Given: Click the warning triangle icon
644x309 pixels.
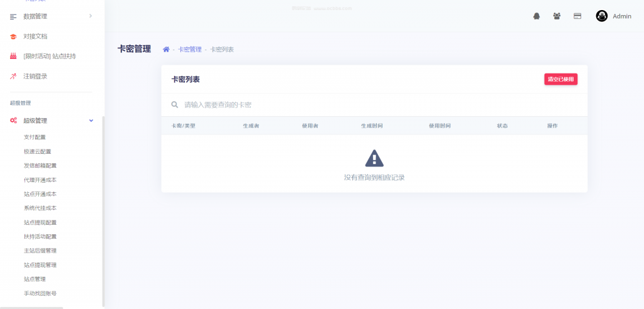Looking at the screenshot, I should click(375, 158).
